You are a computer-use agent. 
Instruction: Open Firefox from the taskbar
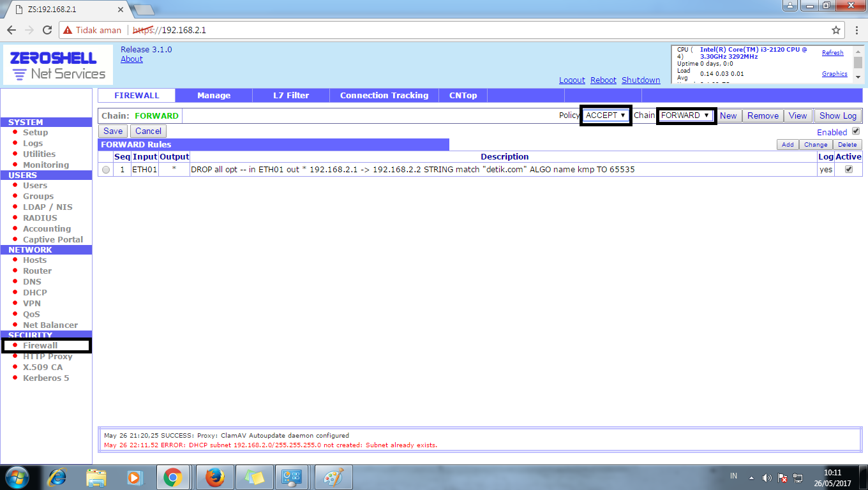215,477
